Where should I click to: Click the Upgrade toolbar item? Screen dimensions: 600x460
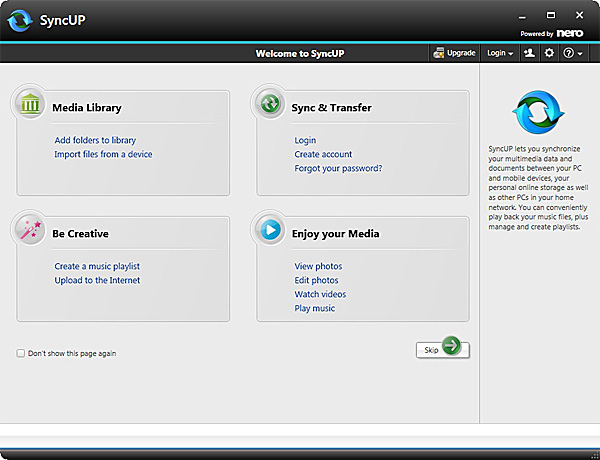pyautogui.click(x=454, y=52)
